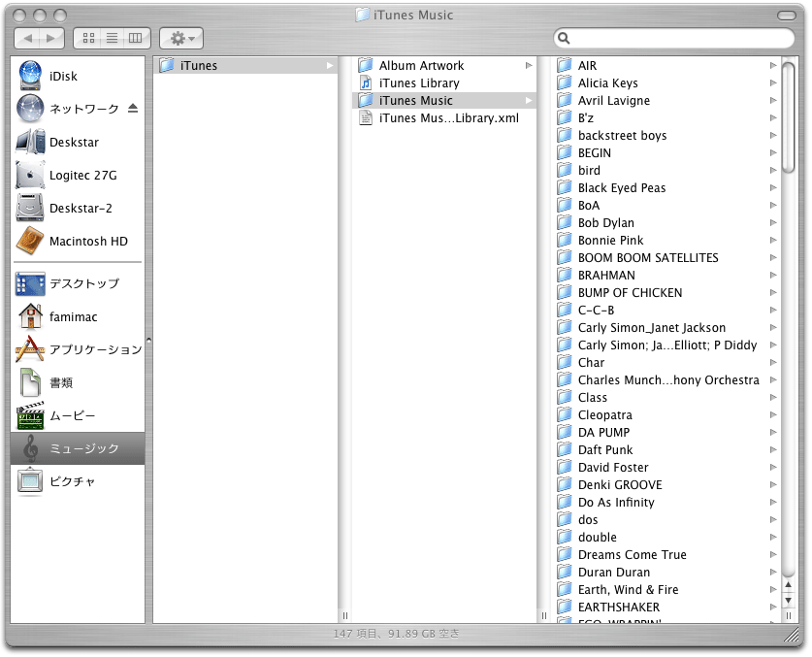Eject the ネットワーク volume
This screenshot has height=657, width=812.
tap(133, 109)
